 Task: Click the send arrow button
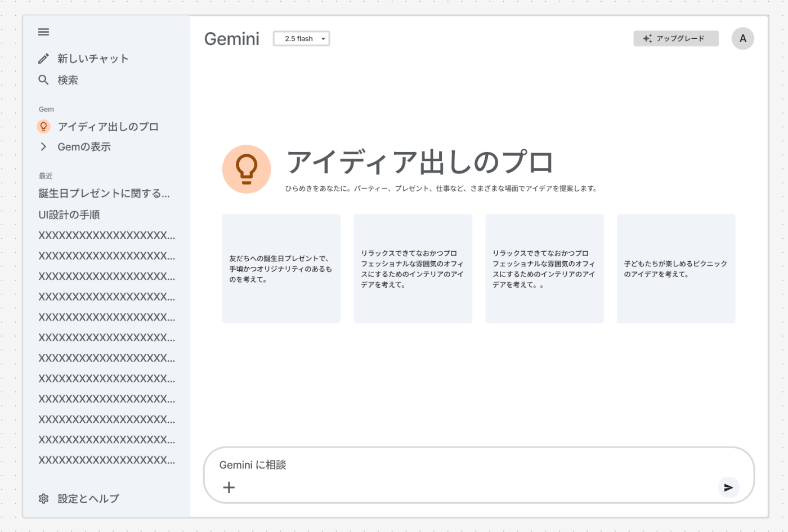pyautogui.click(x=728, y=488)
